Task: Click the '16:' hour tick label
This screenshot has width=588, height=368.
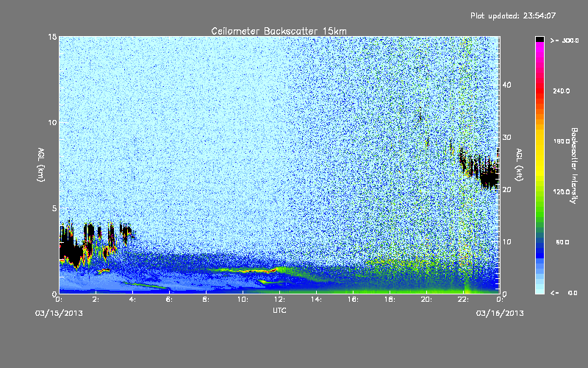Action: pos(353,300)
